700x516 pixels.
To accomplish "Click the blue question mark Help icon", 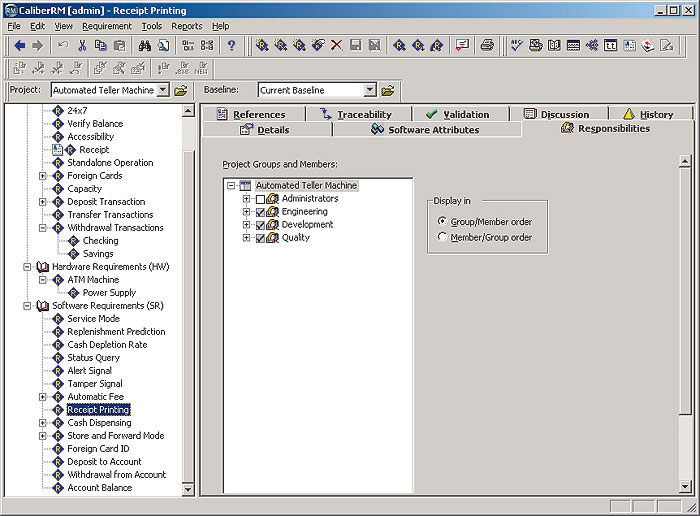I will coord(231,45).
